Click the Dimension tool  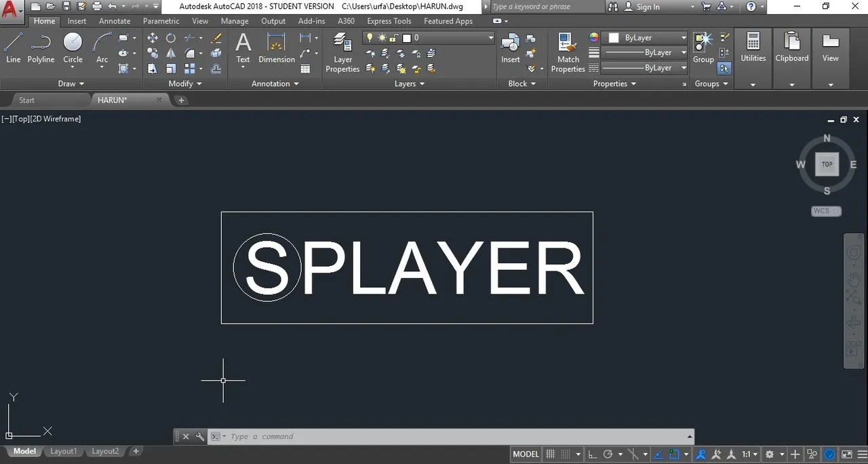click(277, 48)
